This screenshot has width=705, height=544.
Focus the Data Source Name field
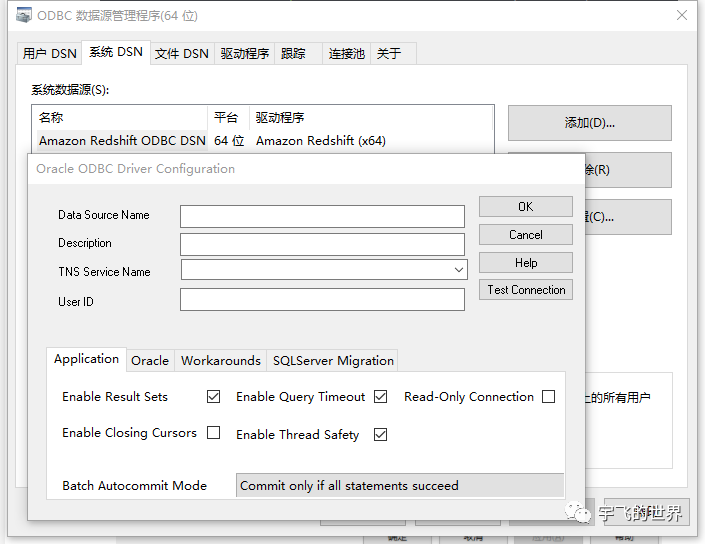pos(322,217)
